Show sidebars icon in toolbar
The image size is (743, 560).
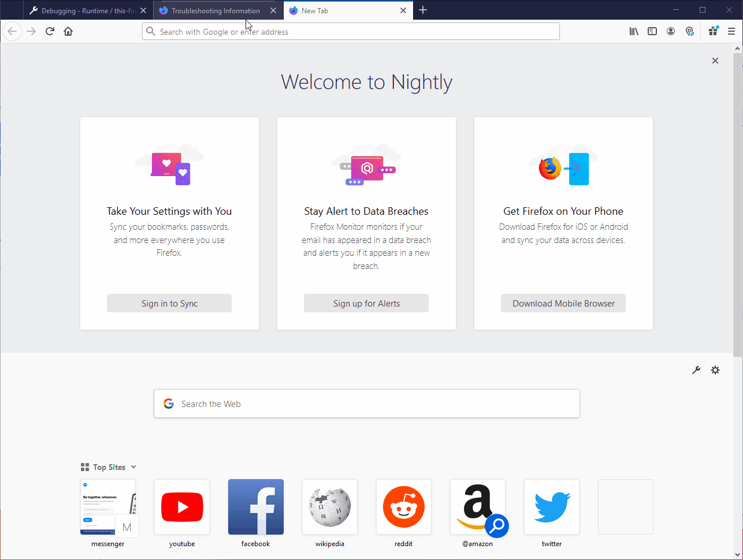(x=652, y=31)
